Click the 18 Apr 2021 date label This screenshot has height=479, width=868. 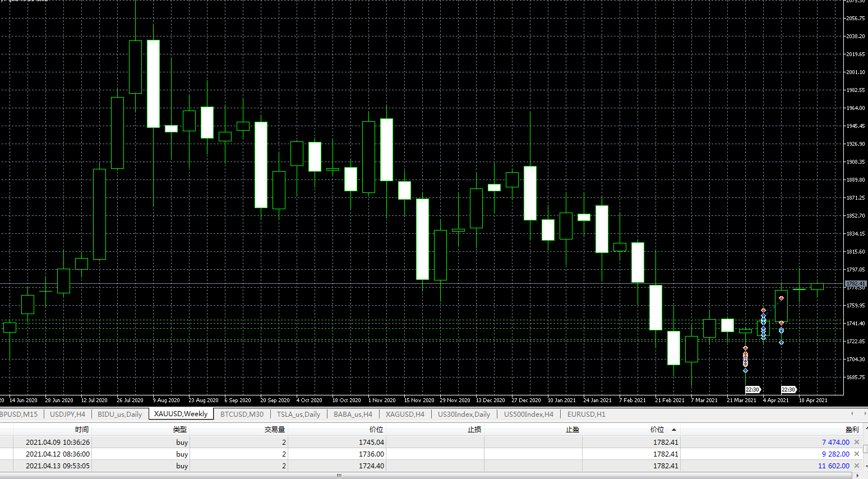(812, 400)
